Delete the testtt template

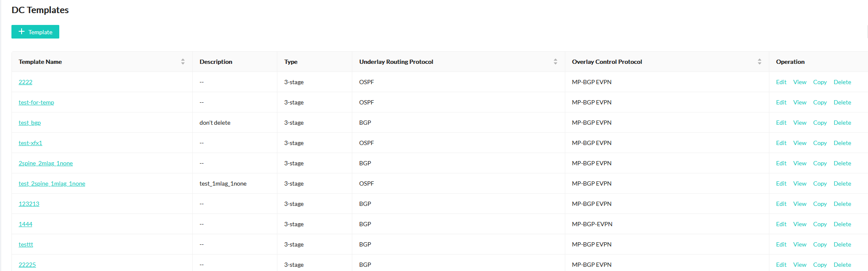click(842, 244)
